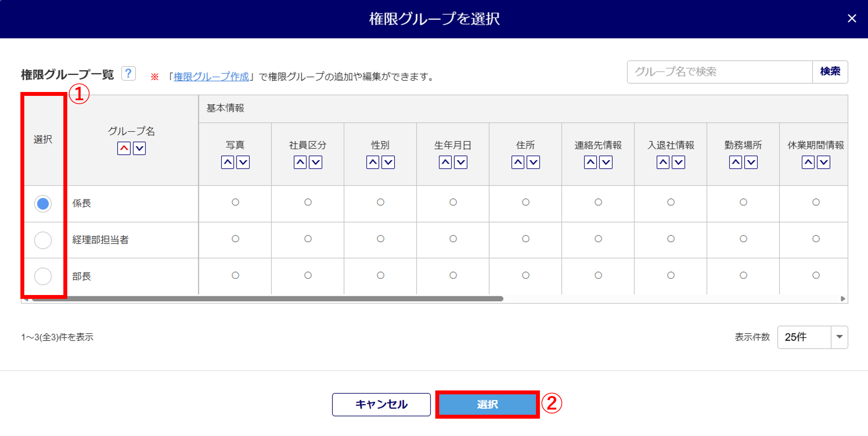Sort 入退社情報 column descending
This screenshot has height=436, width=868.
pyautogui.click(x=678, y=162)
